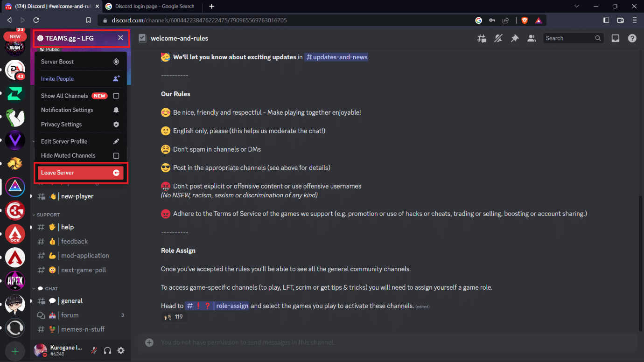Image resolution: width=644 pixels, height=362 pixels.
Task: Open the Threads icon in channel header
Action: point(481,38)
